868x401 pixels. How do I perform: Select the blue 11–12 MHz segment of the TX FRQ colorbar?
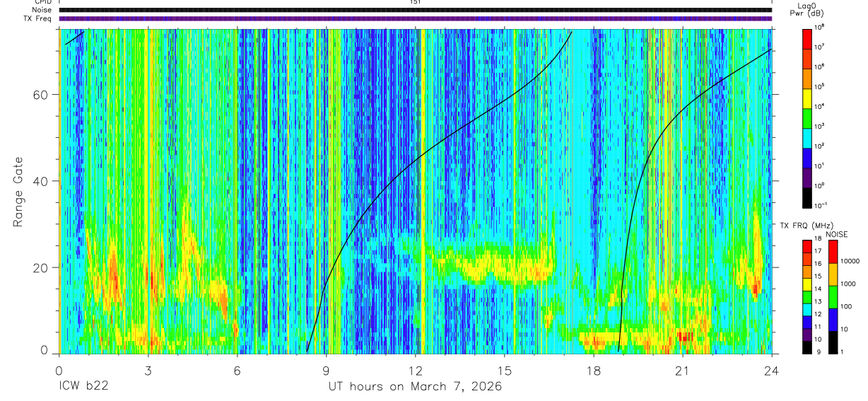807,321
